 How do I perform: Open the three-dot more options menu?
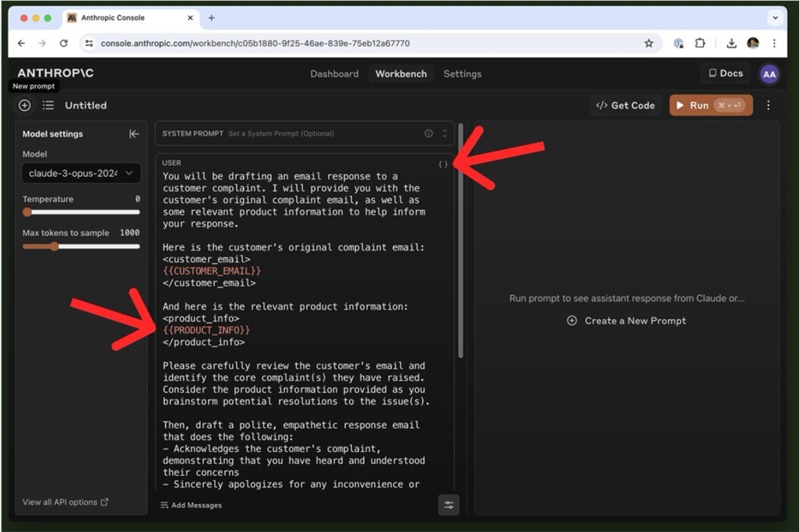(x=768, y=106)
